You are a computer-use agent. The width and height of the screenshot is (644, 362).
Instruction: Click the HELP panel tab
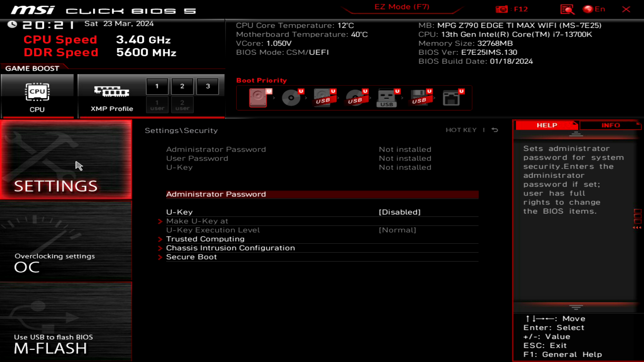pyautogui.click(x=546, y=125)
